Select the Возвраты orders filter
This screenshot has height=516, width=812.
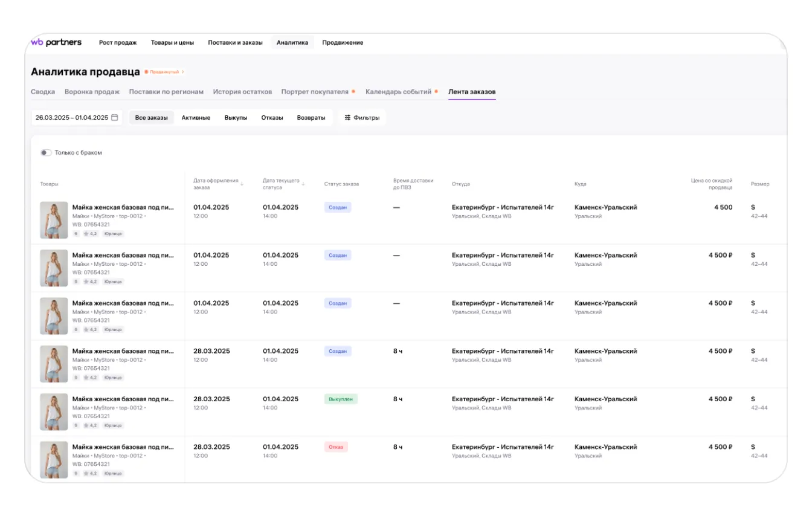[x=311, y=118]
